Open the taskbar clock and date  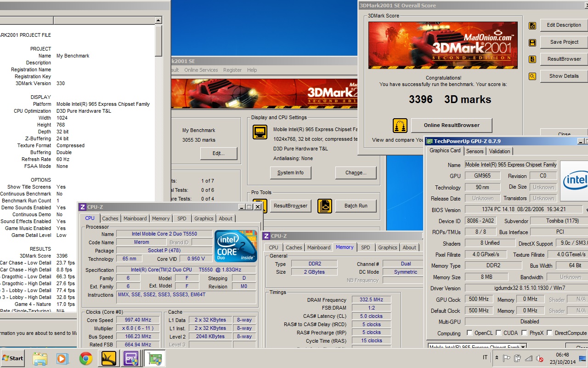coord(562,358)
